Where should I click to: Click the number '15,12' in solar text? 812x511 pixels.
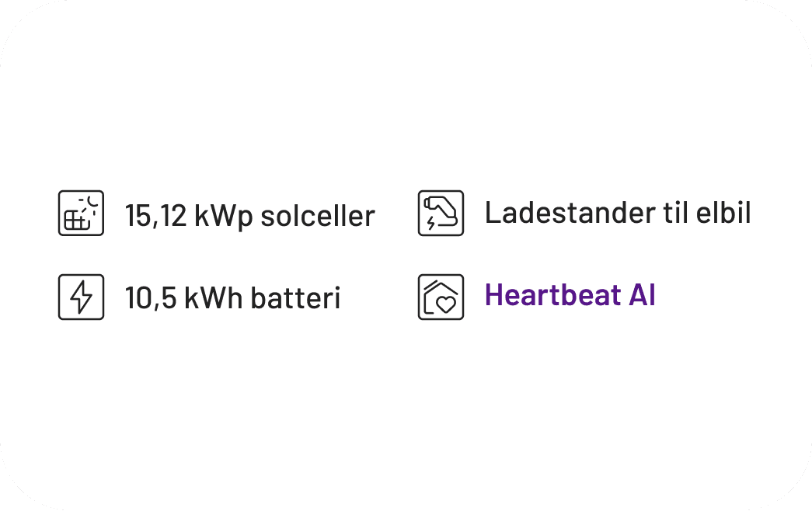coord(156,217)
